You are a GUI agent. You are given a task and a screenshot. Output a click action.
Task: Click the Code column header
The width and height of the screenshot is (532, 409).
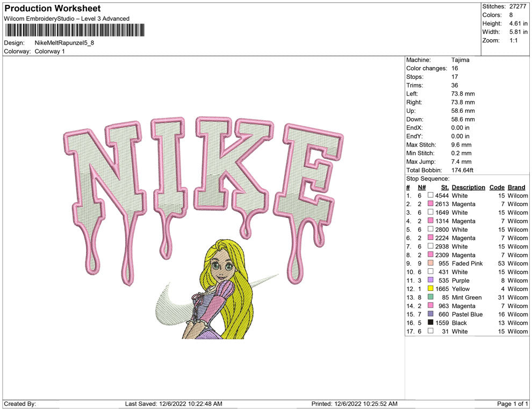tap(497, 187)
